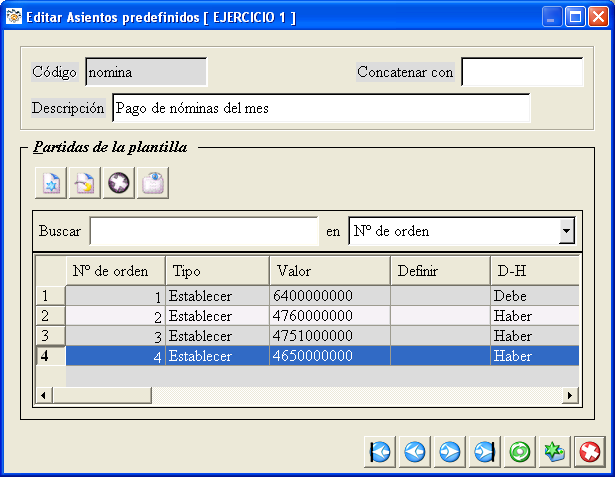Screen dimensions: 615x477
Task: Click the 'Nº de orden' column header
Action: 115,271
